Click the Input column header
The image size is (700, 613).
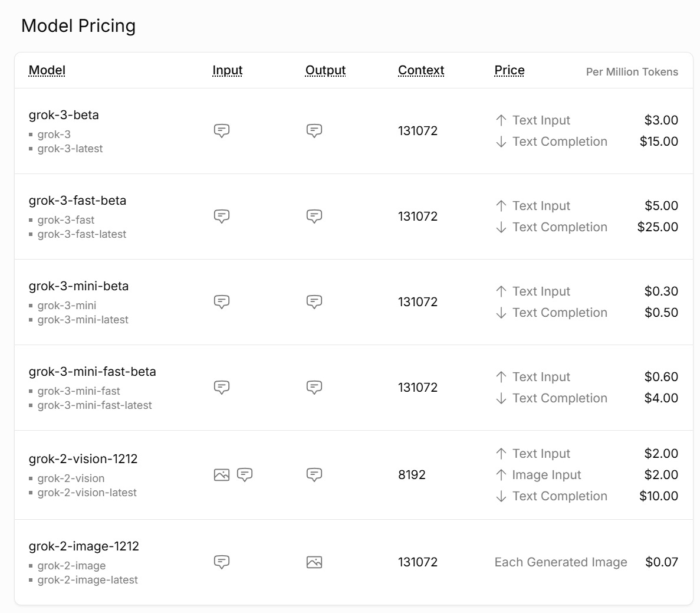pos(228,70)
